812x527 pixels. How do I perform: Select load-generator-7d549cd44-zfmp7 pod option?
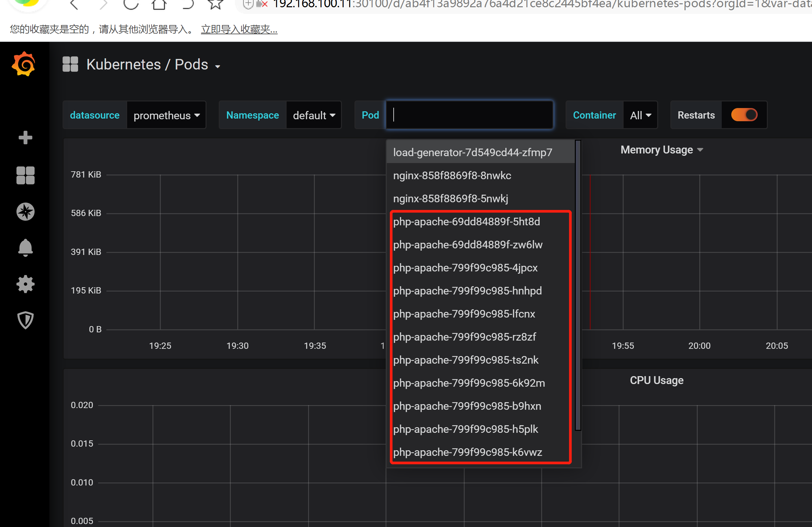point(480,152)
